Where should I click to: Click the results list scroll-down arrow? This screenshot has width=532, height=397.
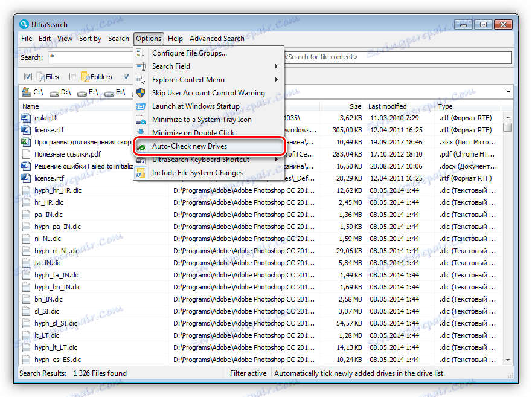pos(508,360)
